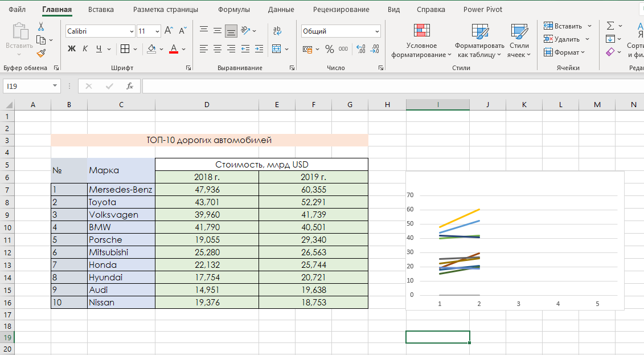This screenshot has width=644, height=355.
Task: Toggle the highlighted Bottom Align button
Action: [231, 30]
